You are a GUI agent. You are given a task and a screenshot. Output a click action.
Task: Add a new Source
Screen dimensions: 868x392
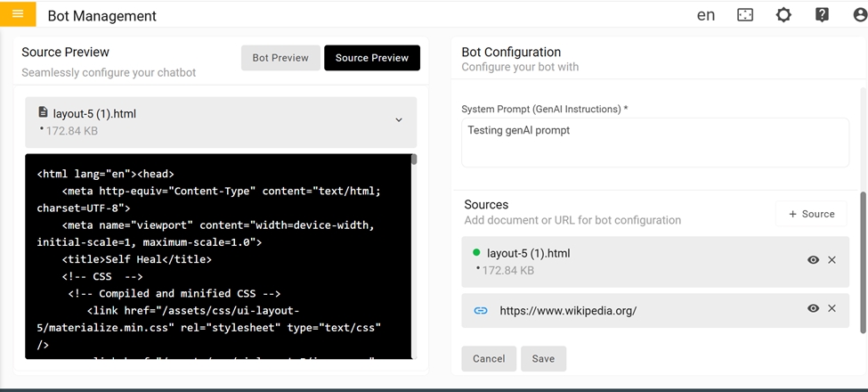(810, 214)
